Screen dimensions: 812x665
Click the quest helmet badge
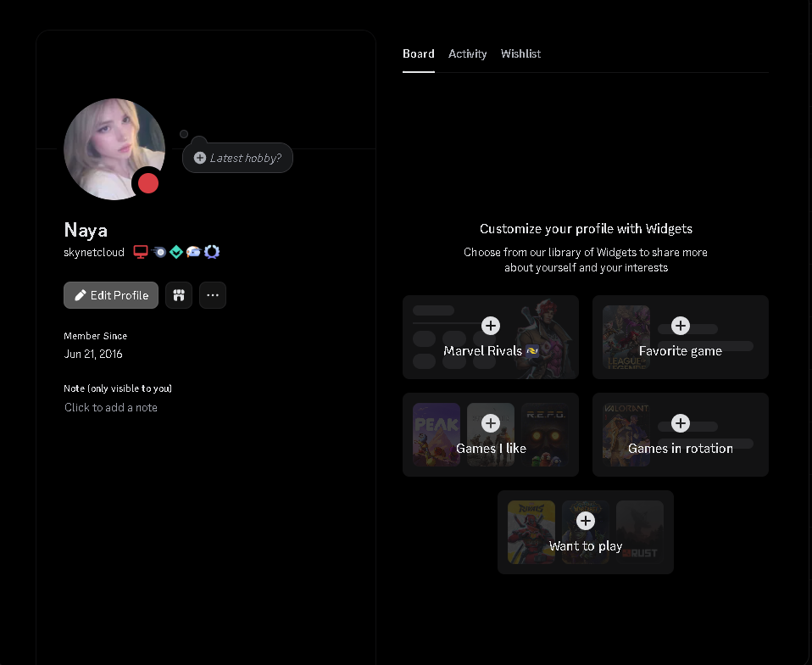point(193,252)
